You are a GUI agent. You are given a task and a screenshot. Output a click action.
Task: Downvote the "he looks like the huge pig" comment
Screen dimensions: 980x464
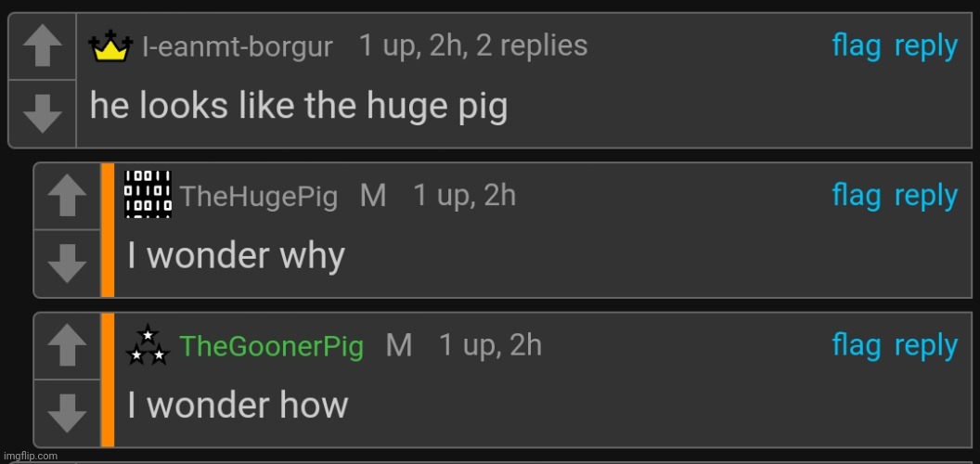(x=43, y=114)
